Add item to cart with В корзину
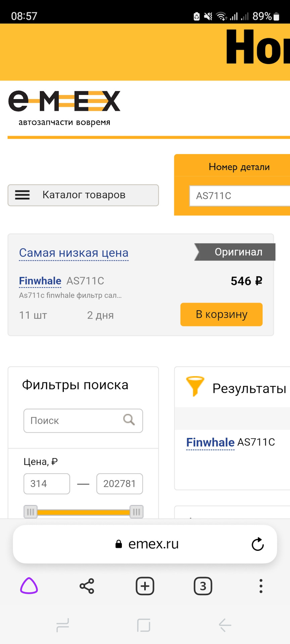 coord(221,314)
